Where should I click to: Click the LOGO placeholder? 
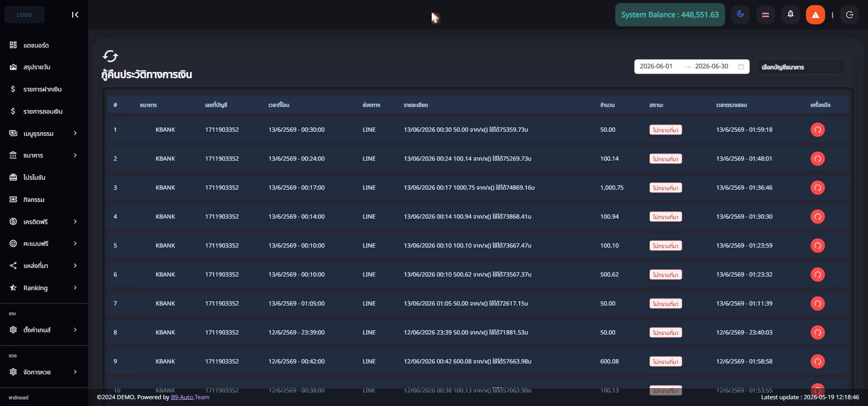[x=24, y=15]
